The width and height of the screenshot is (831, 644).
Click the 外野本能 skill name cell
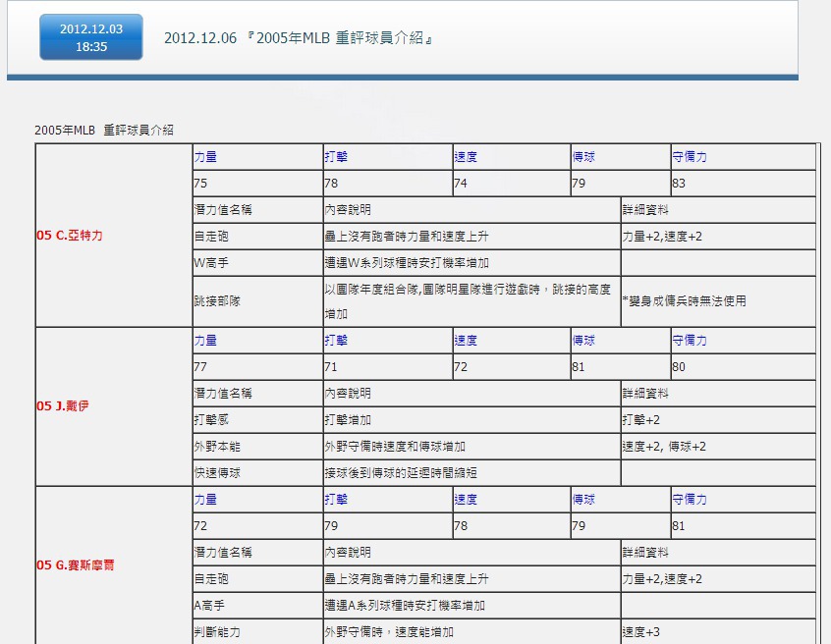pos(217,447)
